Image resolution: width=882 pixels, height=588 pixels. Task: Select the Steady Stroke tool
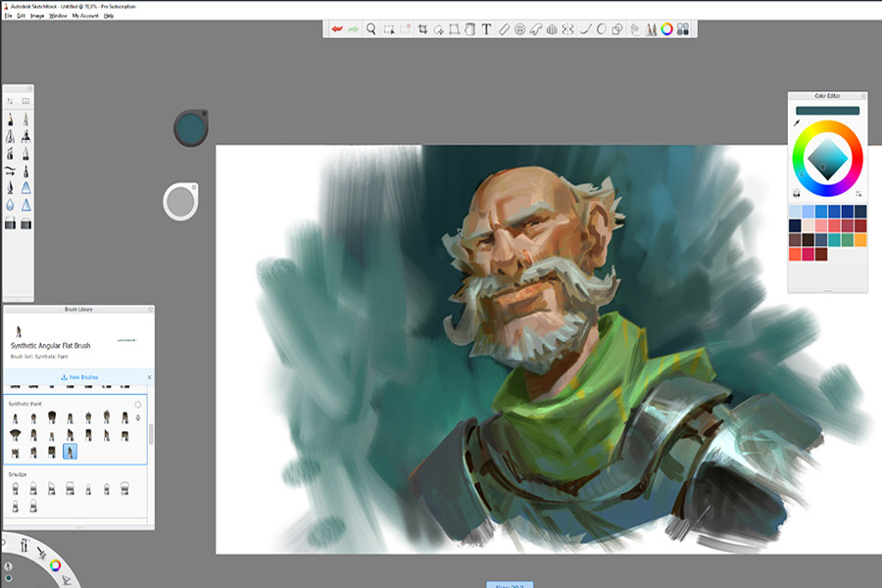tap(586, 29)
